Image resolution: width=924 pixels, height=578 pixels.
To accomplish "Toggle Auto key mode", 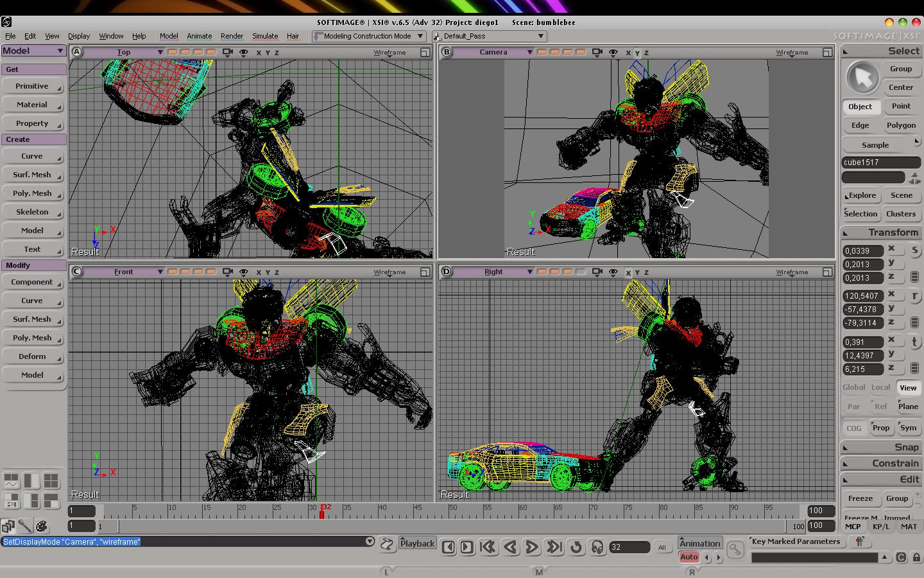I will pos(689,557).
